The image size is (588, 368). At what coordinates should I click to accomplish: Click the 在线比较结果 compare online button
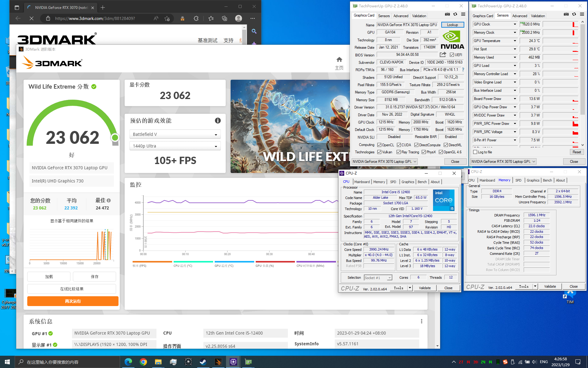pos(72,289)
